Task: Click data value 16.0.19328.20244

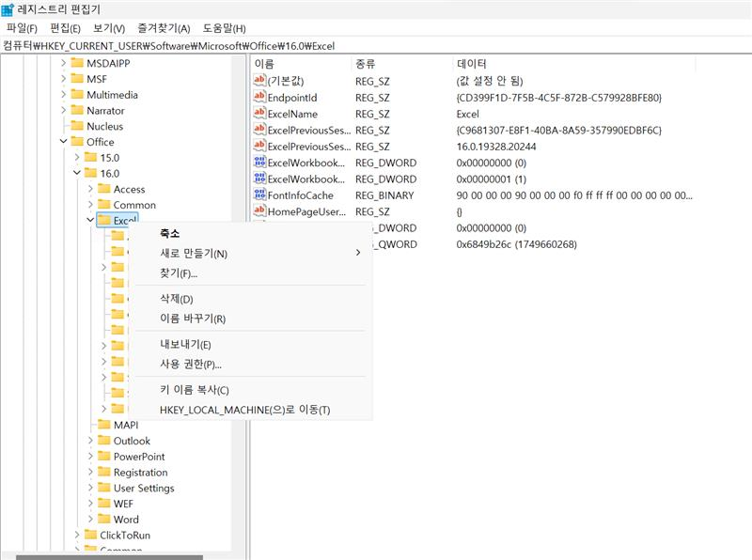Action: [x=496, y=147]
